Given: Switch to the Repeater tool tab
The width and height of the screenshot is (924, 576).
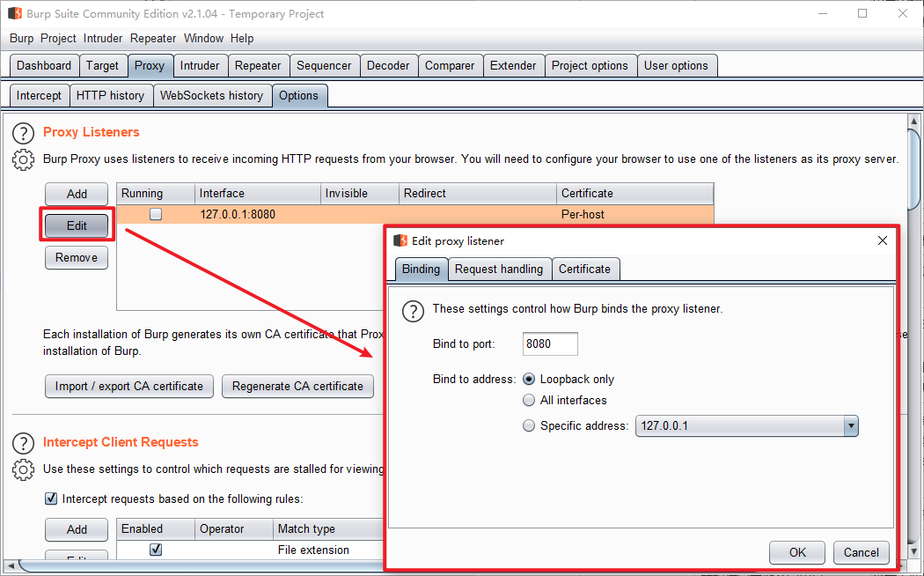Looking at the screenshot, I should (x=258, y=65).
